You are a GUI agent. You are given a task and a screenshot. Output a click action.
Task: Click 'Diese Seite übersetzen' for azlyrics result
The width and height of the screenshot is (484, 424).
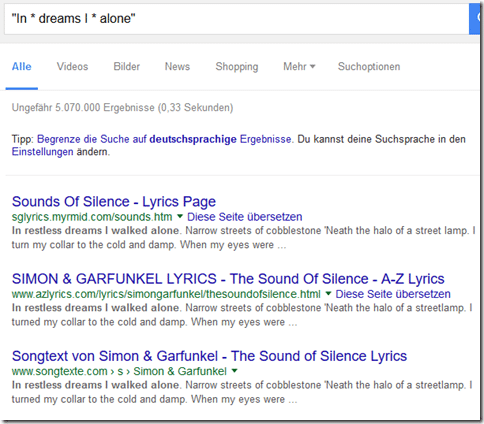393,294
